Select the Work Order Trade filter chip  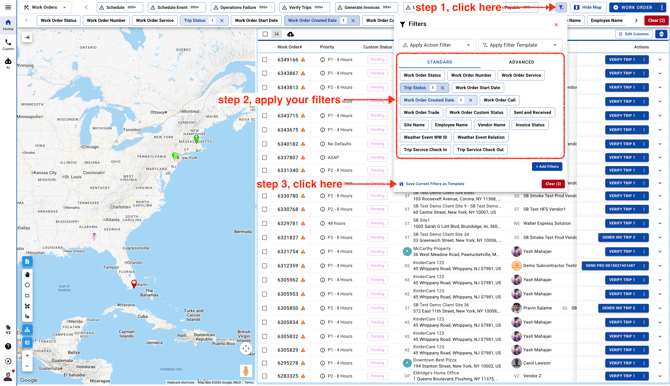(421, 112)
